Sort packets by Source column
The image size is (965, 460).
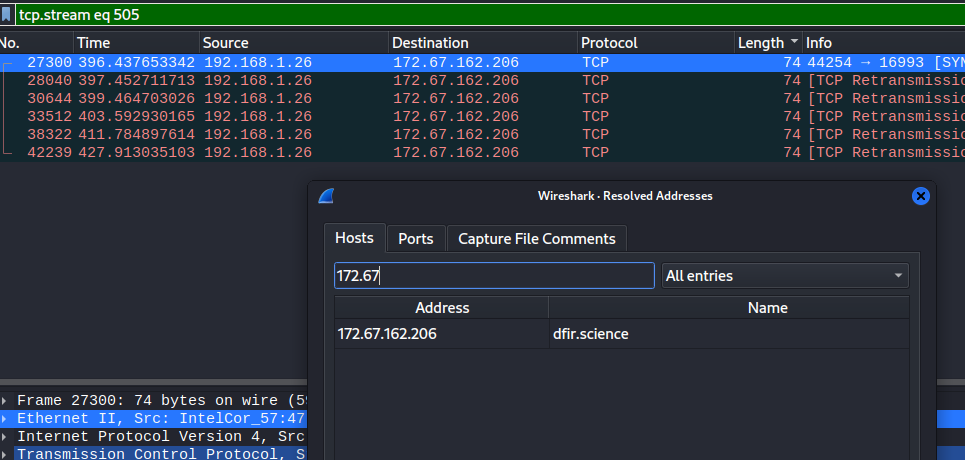[294, 43]
